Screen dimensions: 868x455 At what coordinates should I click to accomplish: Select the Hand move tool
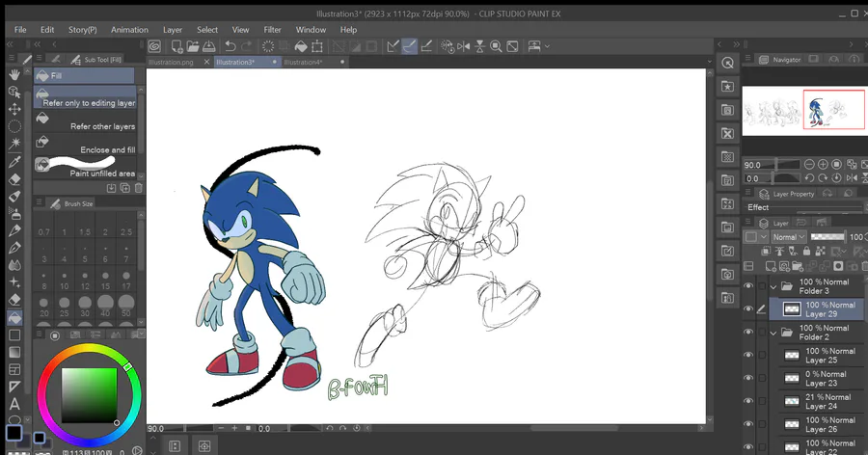[14, 75]
